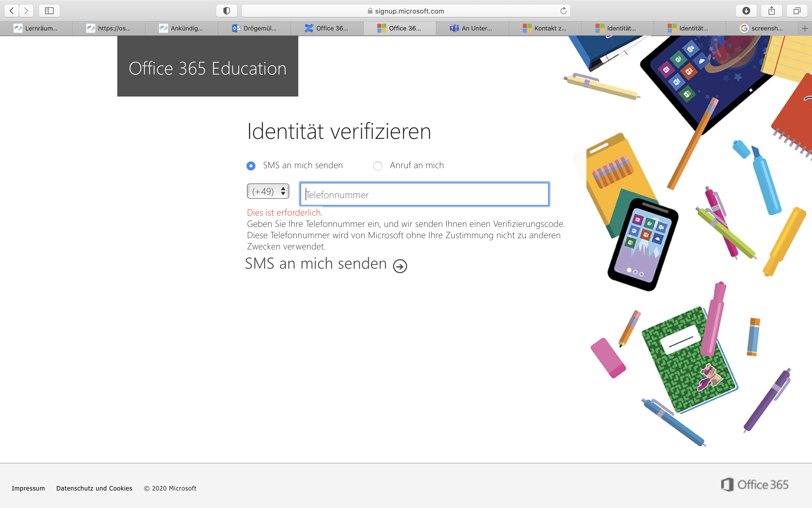Select the 'Anruf an mich' radio button
The height and width of the screenshot is (508, 812).
point(378,166)
